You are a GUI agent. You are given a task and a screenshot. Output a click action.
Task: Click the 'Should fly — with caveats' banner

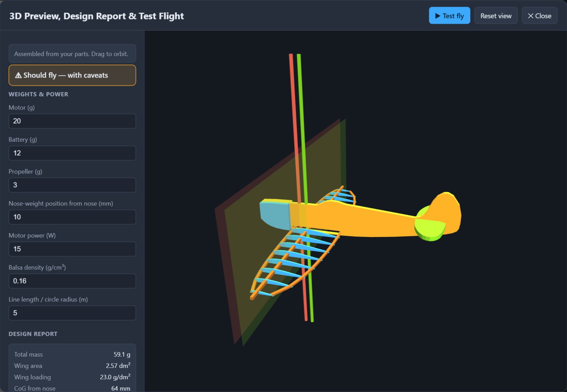72,75
